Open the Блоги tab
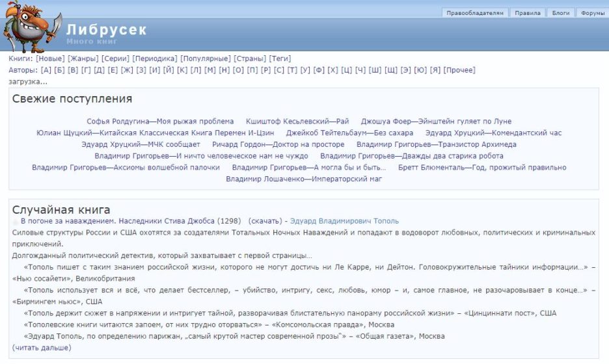 point(561,13)
